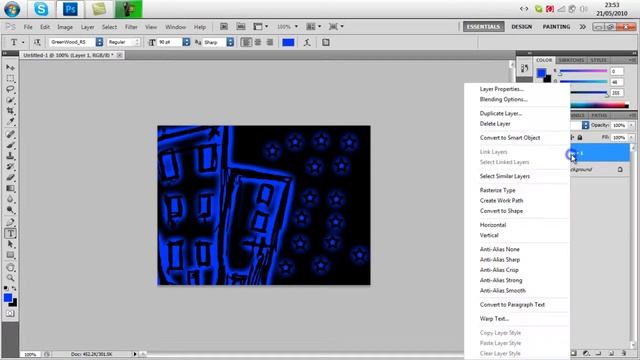Select the Spot Healing Brush tool
Viewport: 640px width, 360px height.
[x=10, y=134]
